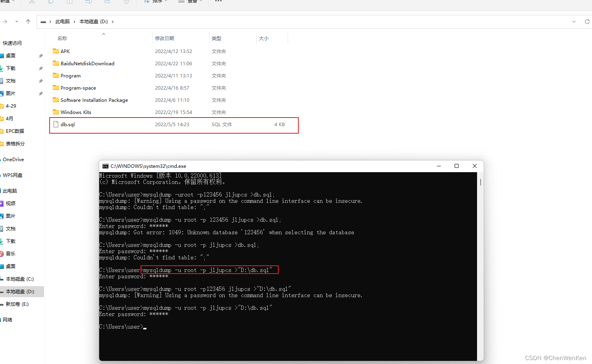Click the db.sql file icon
592x364 pixels.
coord(56,124)
